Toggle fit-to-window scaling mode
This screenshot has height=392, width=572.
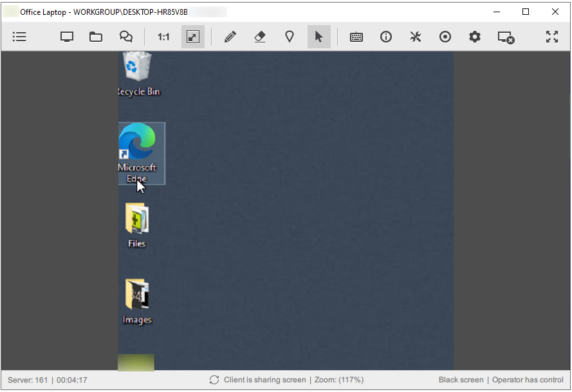[193, 37]
